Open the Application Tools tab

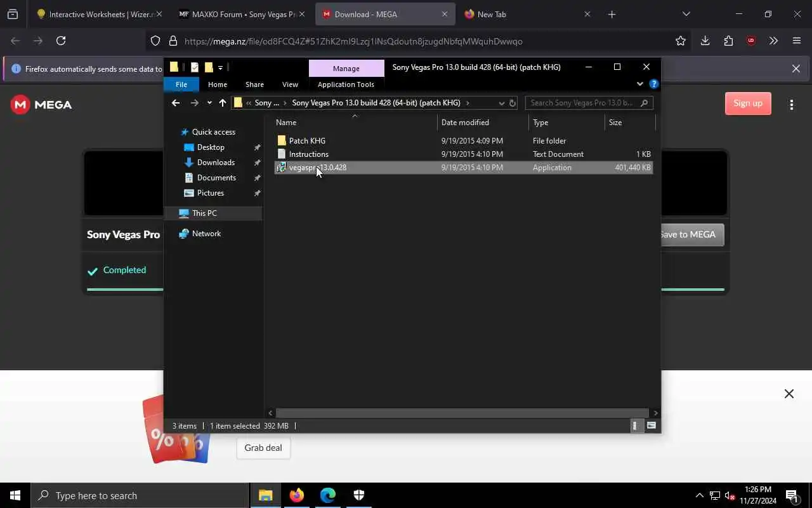(346, 84)
